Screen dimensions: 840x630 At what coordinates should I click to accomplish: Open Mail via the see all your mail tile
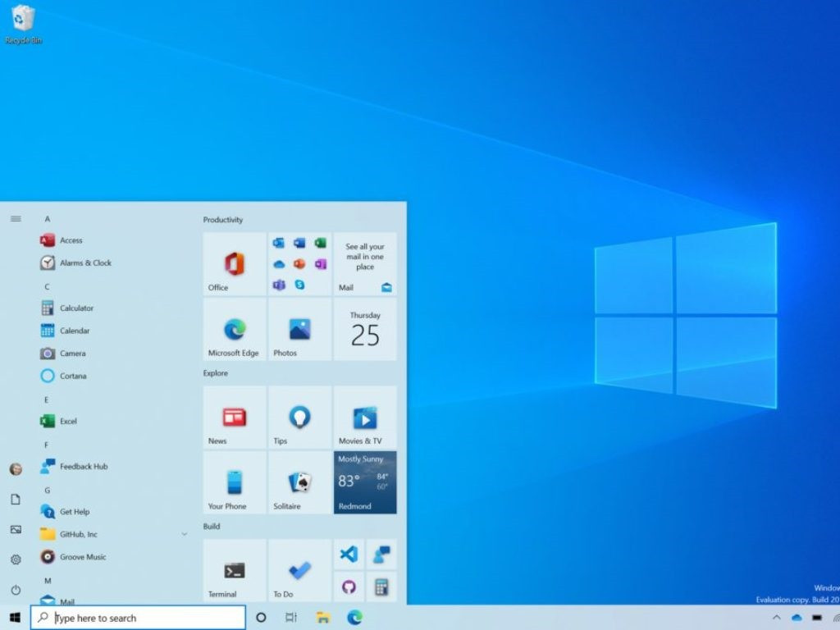click(364, 264)
